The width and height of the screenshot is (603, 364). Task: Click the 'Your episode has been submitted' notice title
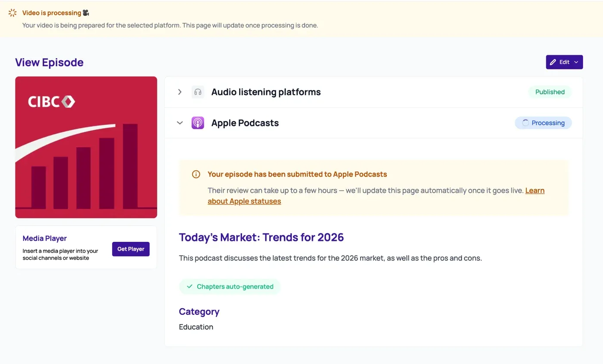[297, 174]
